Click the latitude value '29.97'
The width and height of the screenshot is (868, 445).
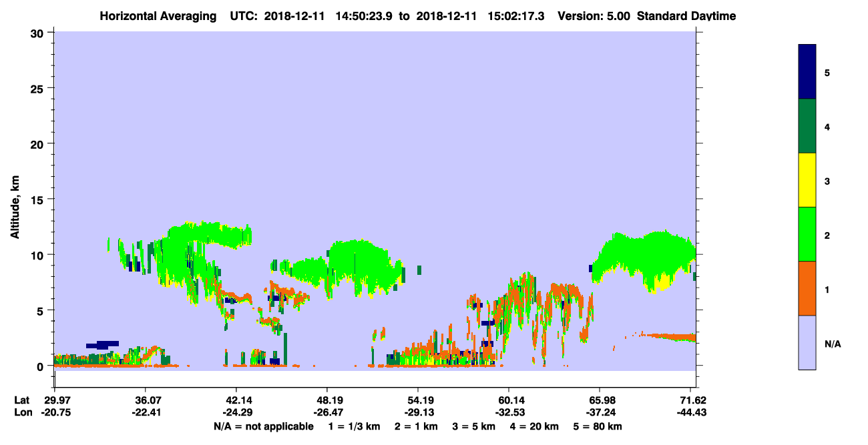[55, 400]
